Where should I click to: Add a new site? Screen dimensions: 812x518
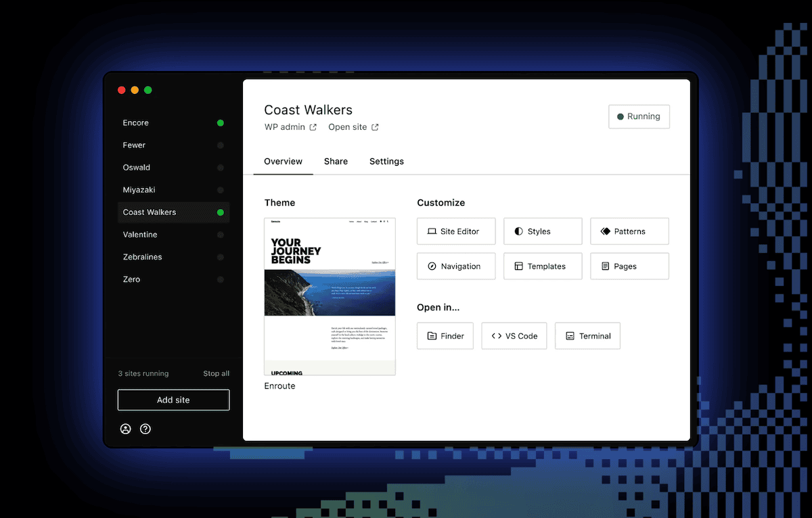(173, 400)
